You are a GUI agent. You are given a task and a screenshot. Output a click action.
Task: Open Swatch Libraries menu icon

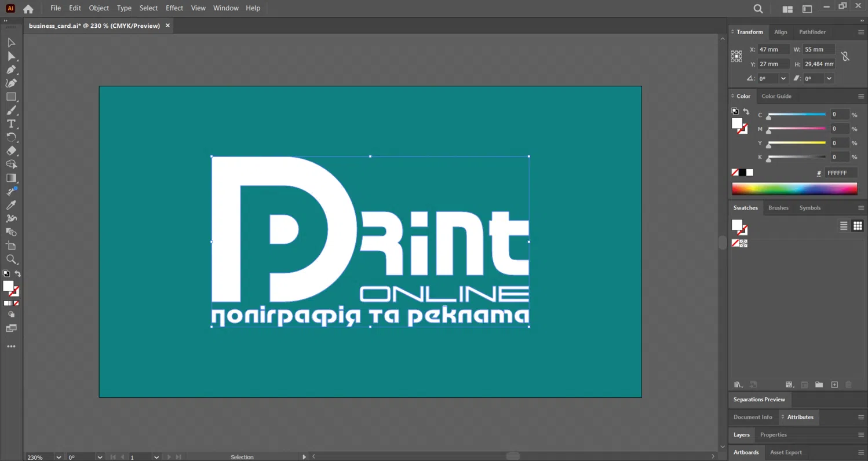[x=738, y=385]
